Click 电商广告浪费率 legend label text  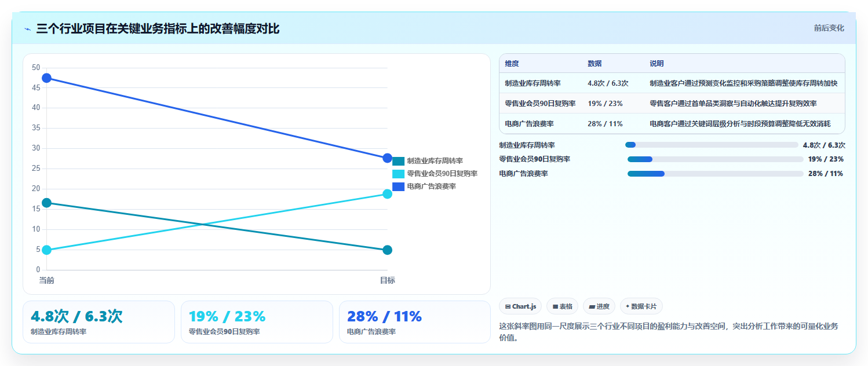[x=431, y=186]
